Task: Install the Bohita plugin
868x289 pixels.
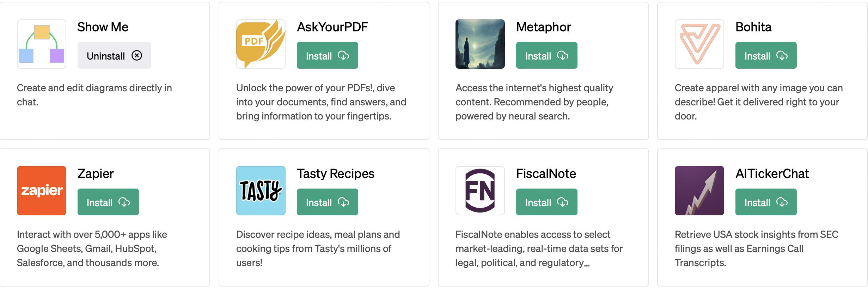Action: point(766,56)
